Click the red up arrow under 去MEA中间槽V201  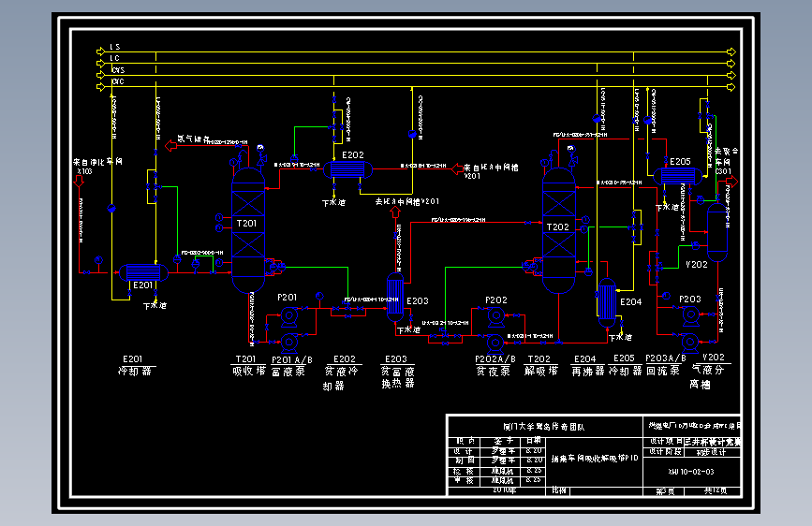(395, 212)
